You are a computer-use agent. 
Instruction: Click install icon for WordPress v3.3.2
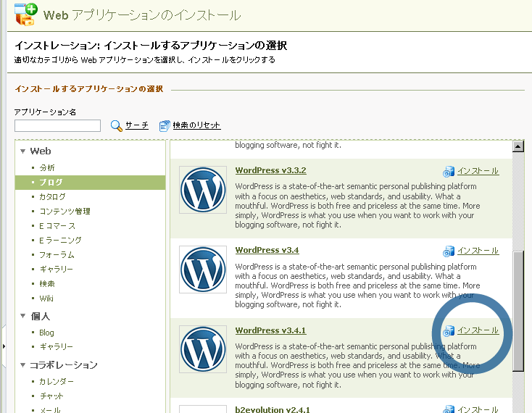[449, 171]
